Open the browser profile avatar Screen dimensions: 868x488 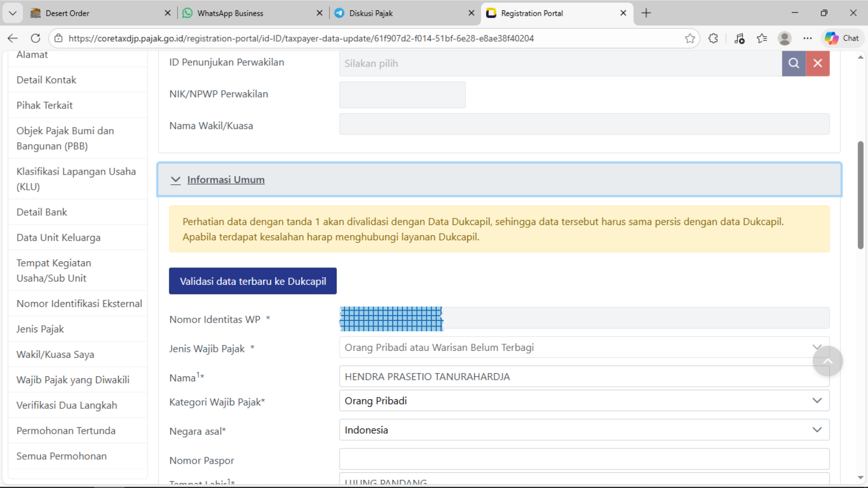tap(784, 38)
